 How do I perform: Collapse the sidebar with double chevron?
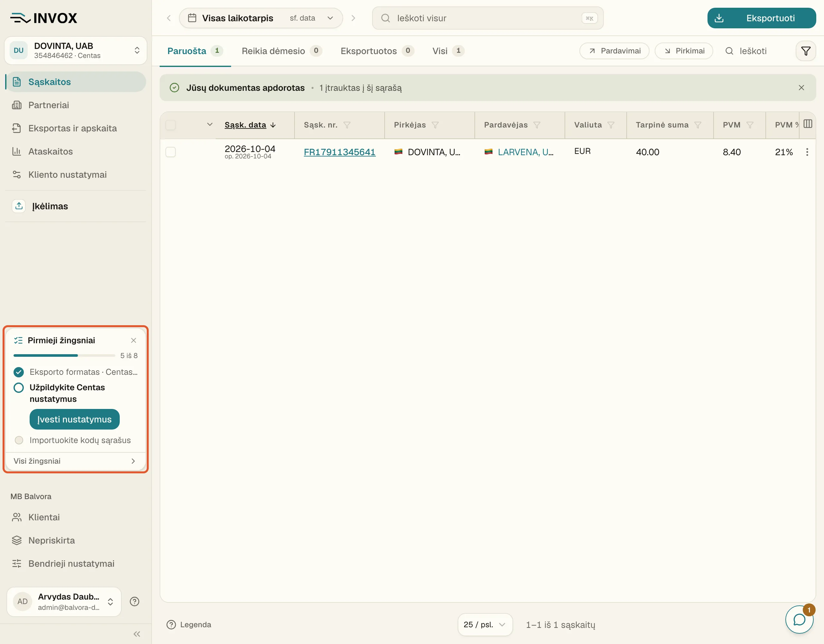pos(137,634)
